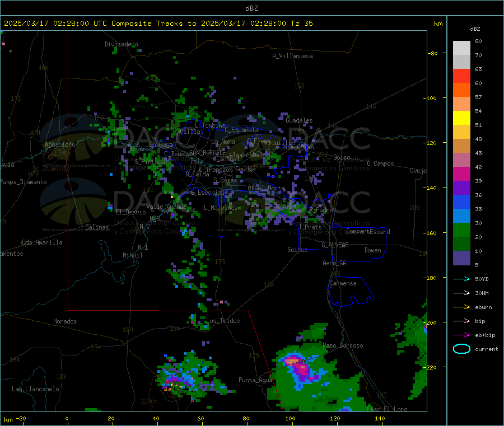This screenshot has width=504, height=426.
Task: Pick the light gray 70-80 dBZ swatch
Action: tap(461, 48)
